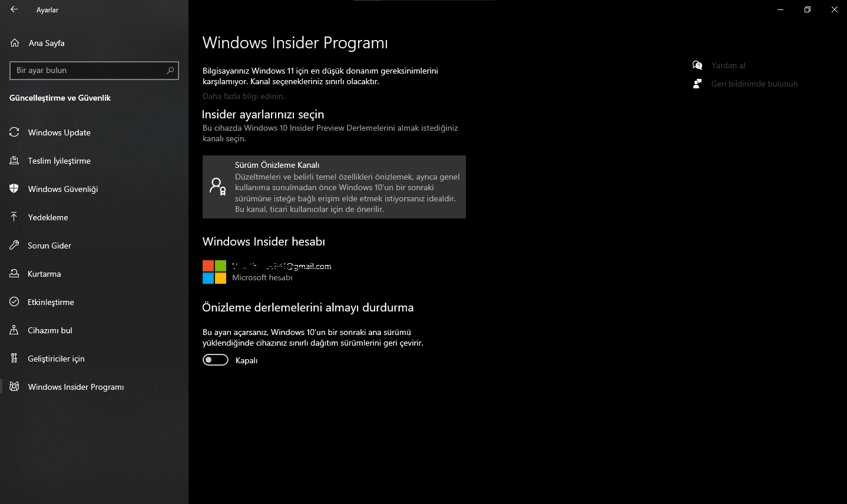Focus the Bir ayar bulun search field

point(94,71)
